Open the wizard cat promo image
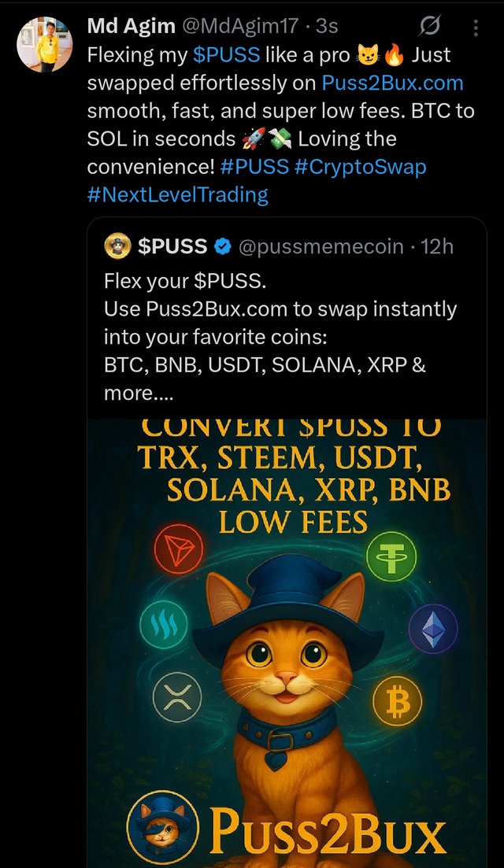This screenshot has width=504, height=868. [287, 644]
